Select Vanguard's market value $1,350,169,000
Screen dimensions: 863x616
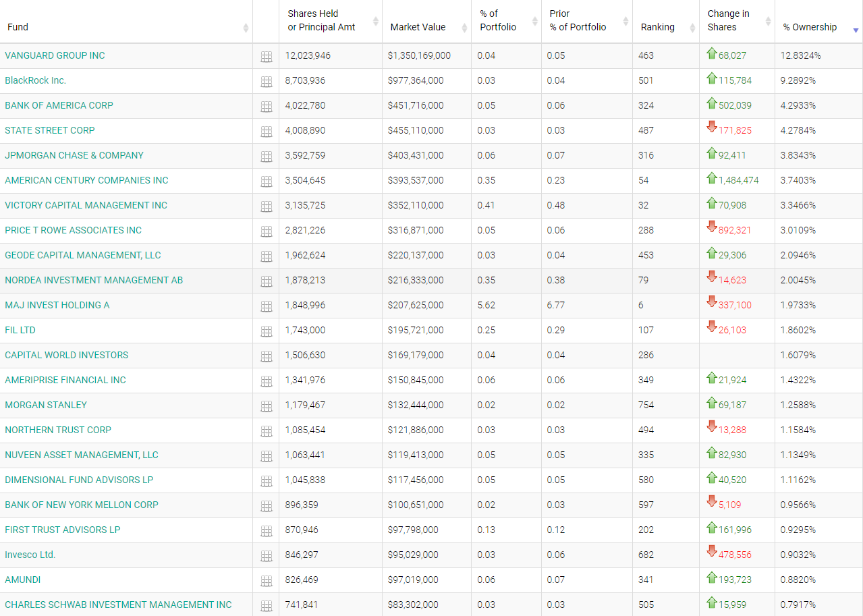click(419, 55)
